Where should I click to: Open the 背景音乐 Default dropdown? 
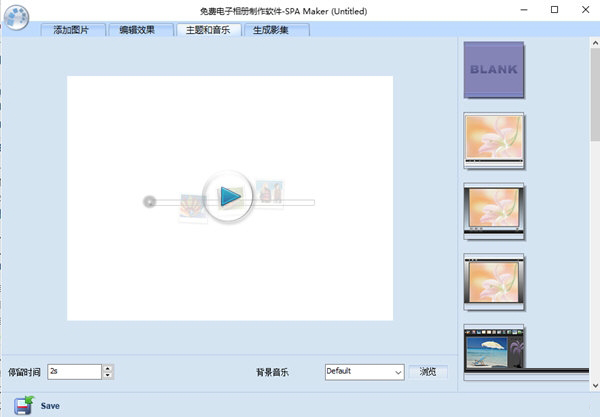coord(365,372)
